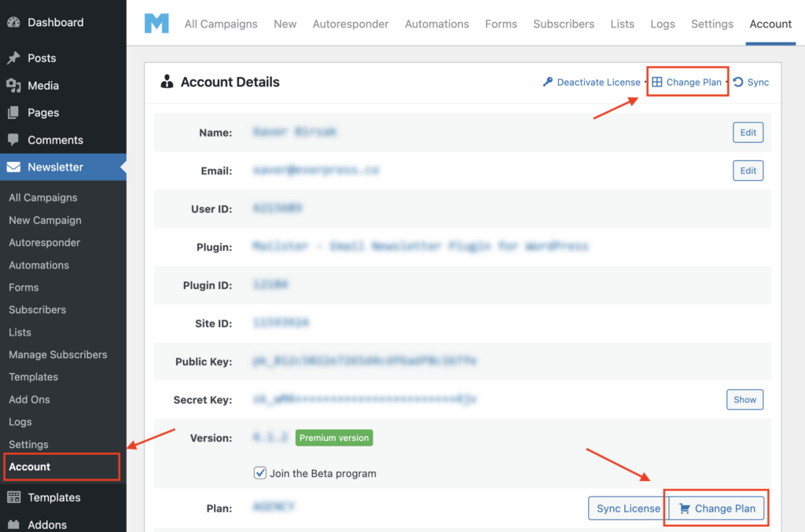Select Manage Subscribers in the sidebar
This screenshot has width=805, height=532.
(57, 354)
